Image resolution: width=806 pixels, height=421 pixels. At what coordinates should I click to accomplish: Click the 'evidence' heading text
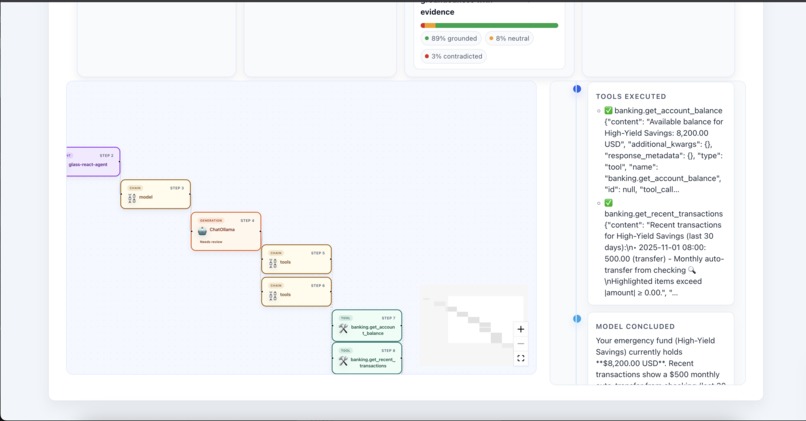pos(437,12)
